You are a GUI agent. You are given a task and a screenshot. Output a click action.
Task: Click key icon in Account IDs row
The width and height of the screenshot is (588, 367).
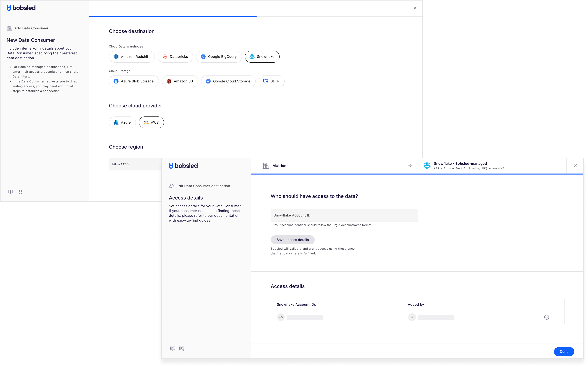point(281,317)
